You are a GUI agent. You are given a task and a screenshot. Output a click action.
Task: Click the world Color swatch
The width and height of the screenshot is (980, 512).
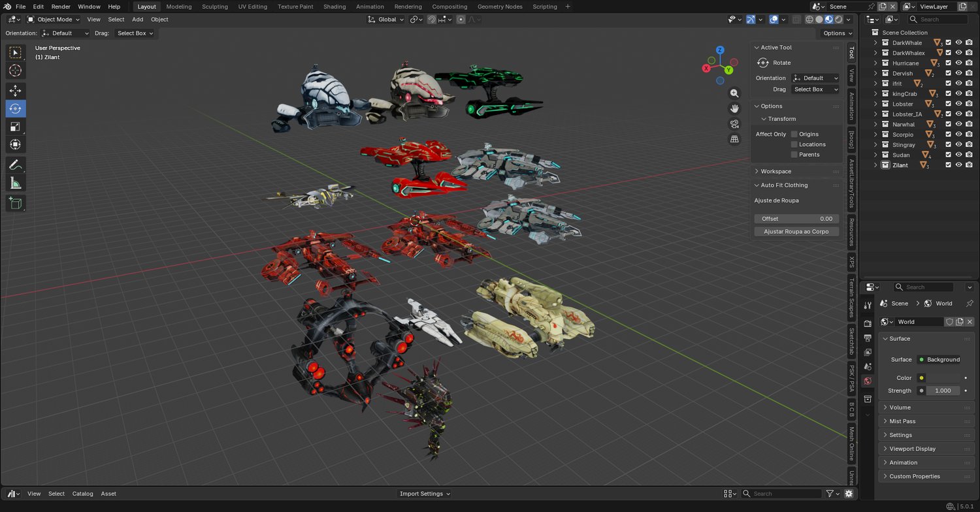(x=943, y=378)
